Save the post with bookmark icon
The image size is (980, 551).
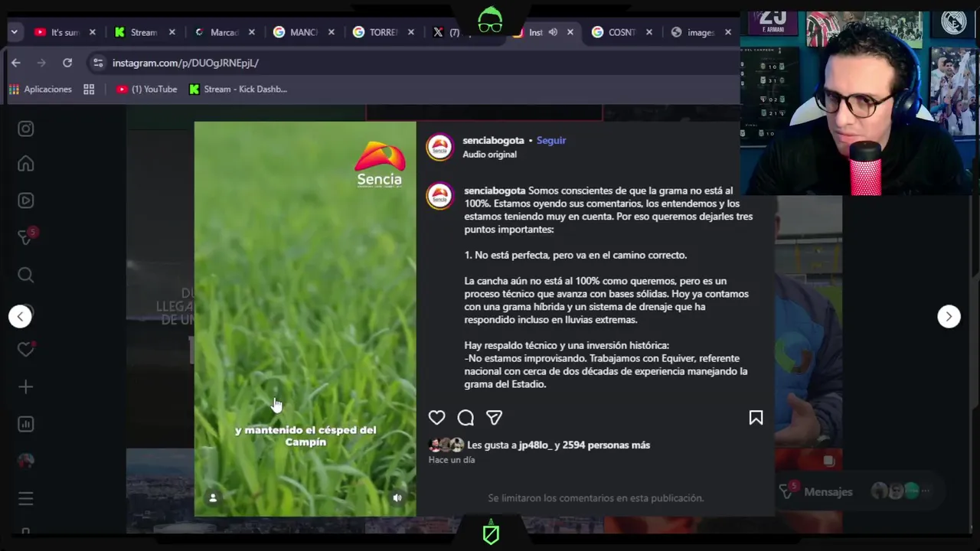coord(756,418)
